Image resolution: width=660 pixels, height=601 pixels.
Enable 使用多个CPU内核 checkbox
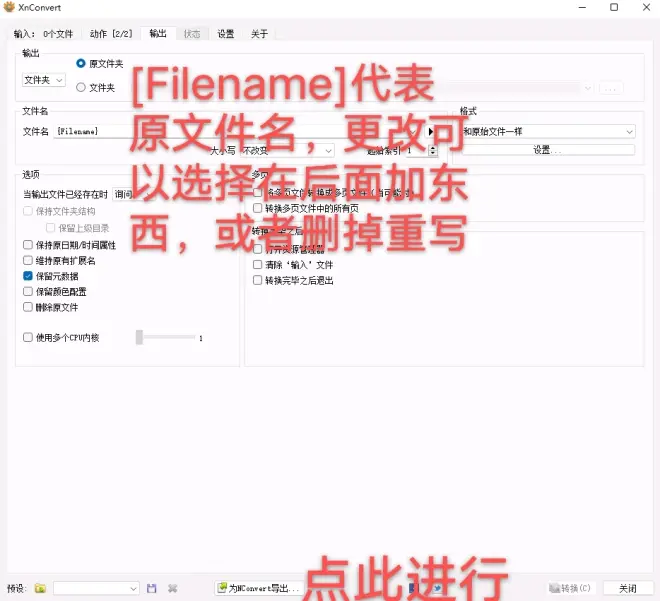[28, 338]
